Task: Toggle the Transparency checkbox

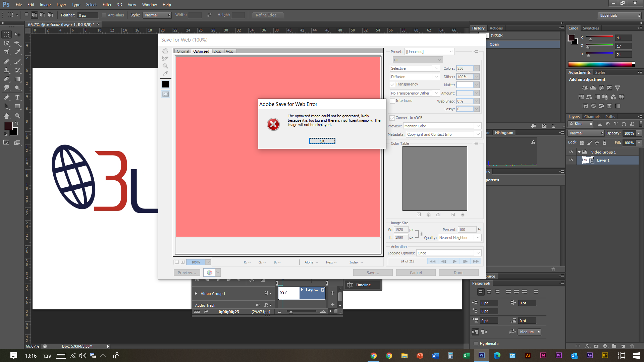Action: 392,84
